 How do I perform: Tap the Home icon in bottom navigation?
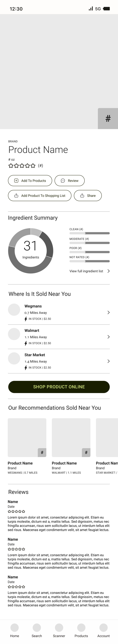click(14, 628)
